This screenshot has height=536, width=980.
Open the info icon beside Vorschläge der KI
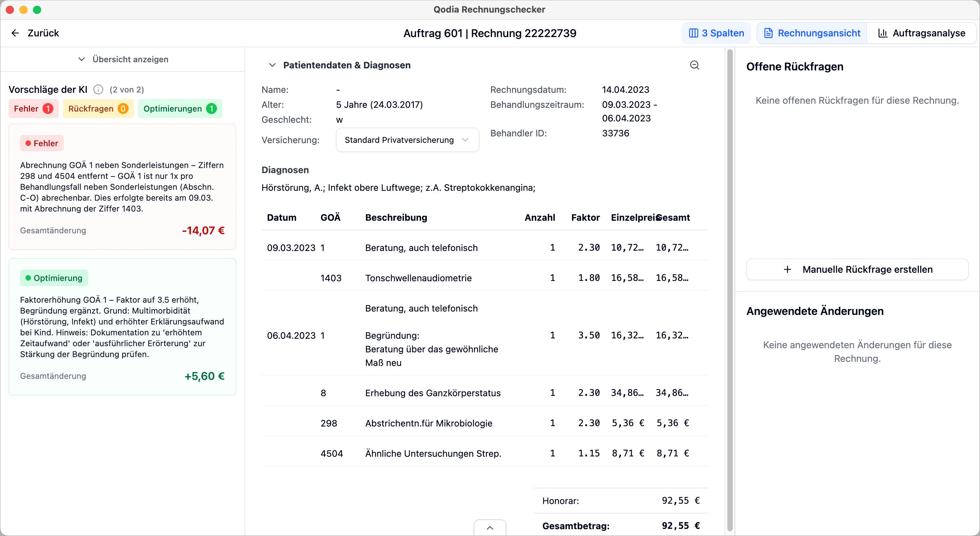[x=98, y=89]
